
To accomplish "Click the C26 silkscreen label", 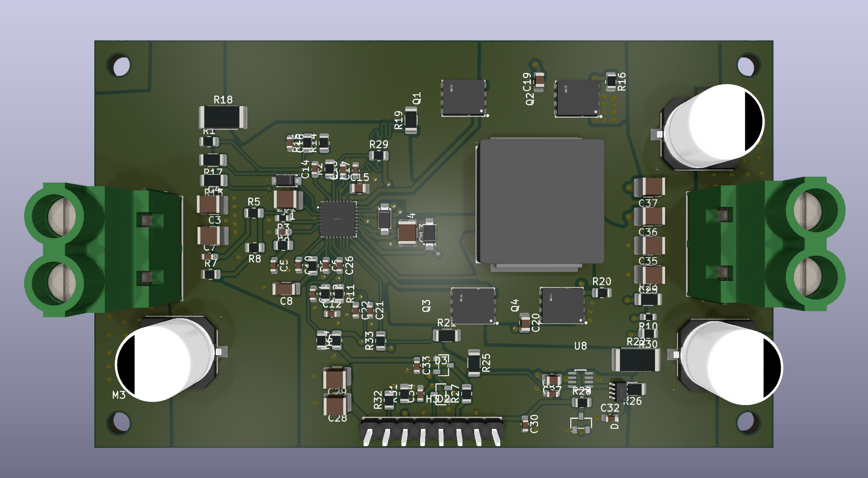I will click(349, 265).
